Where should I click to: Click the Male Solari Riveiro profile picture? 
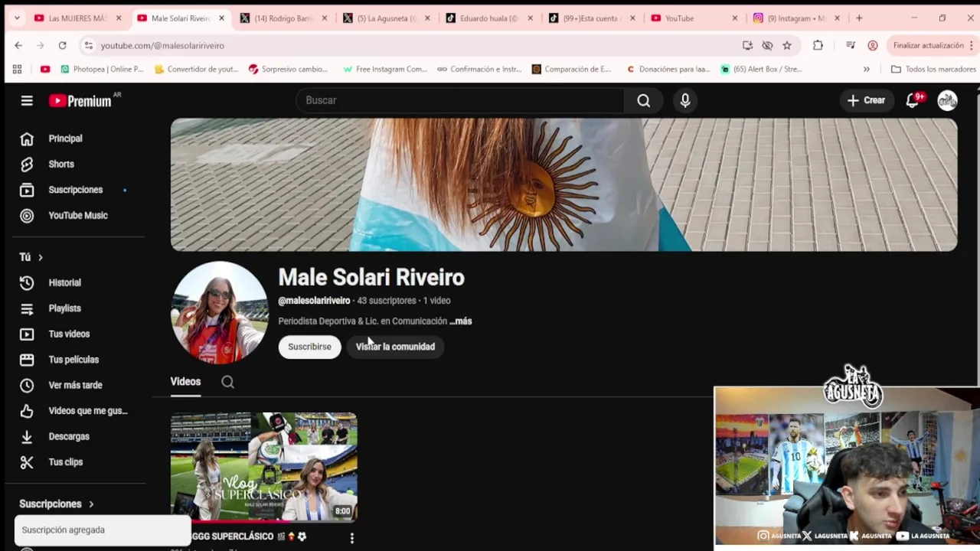pyautogui.click(x=220, y=312)
